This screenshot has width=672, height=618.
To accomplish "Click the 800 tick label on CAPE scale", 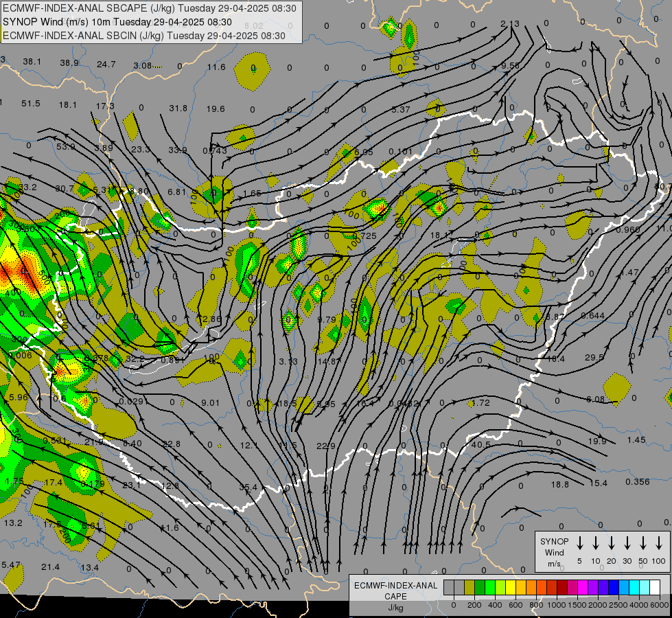I will [x=536, y=605].
